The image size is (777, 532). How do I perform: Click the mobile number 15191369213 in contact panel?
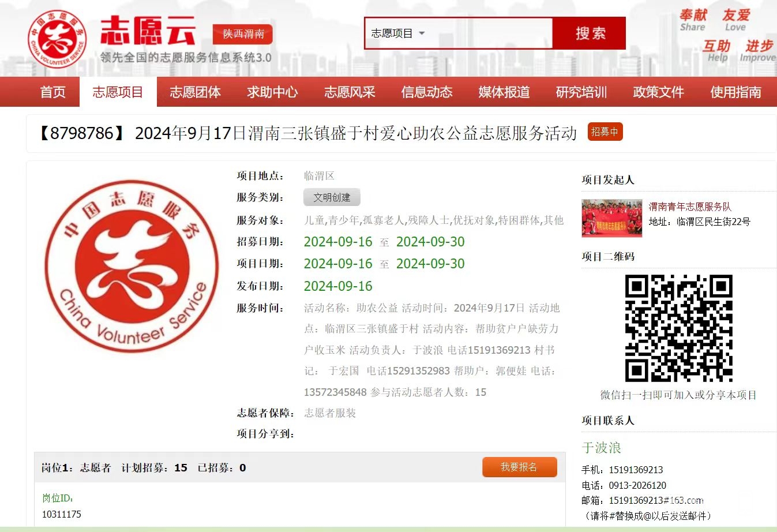(x=636, y=470)
